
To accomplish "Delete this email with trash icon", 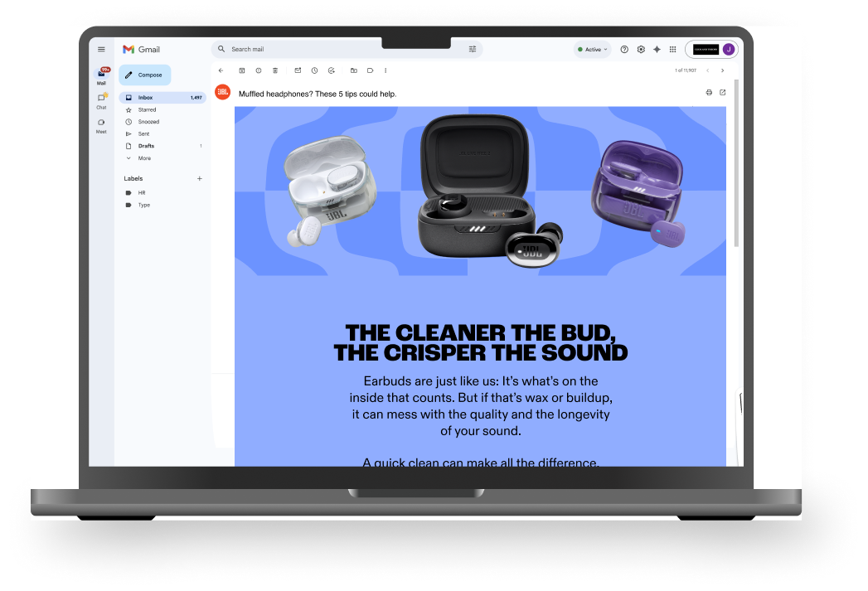I will 275,70.
